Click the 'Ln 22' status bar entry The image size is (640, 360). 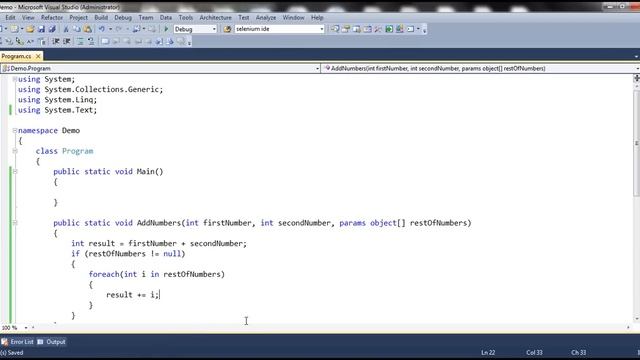(x=488, y=352)
